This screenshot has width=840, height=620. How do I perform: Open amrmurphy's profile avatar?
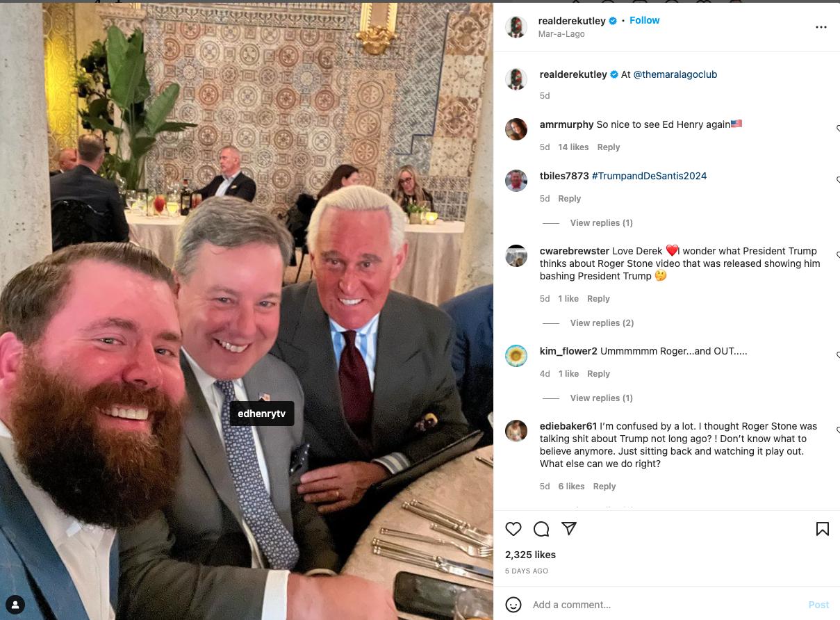(x=516, y=129)
